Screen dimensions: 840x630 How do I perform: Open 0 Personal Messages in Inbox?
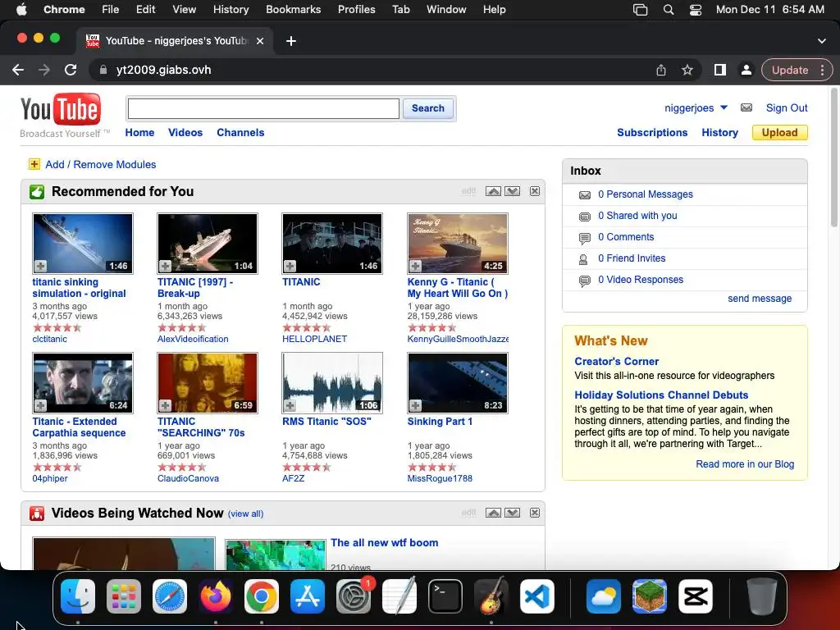tap(645, 194)
